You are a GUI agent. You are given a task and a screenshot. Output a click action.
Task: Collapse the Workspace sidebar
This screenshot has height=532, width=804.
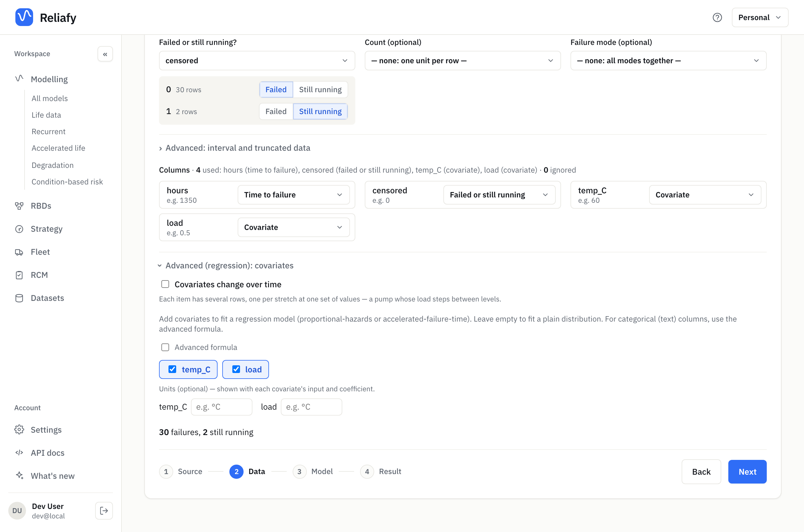click(105, 54)
